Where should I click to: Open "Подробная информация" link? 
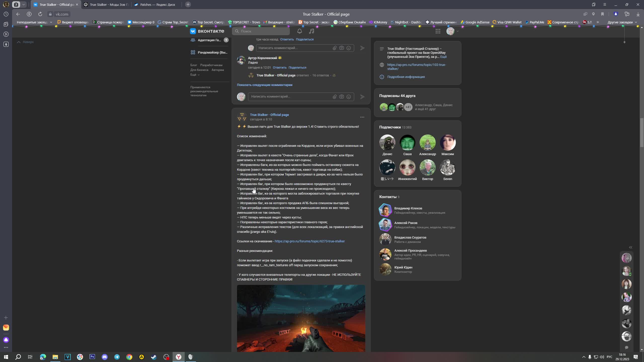click(406, 77)
